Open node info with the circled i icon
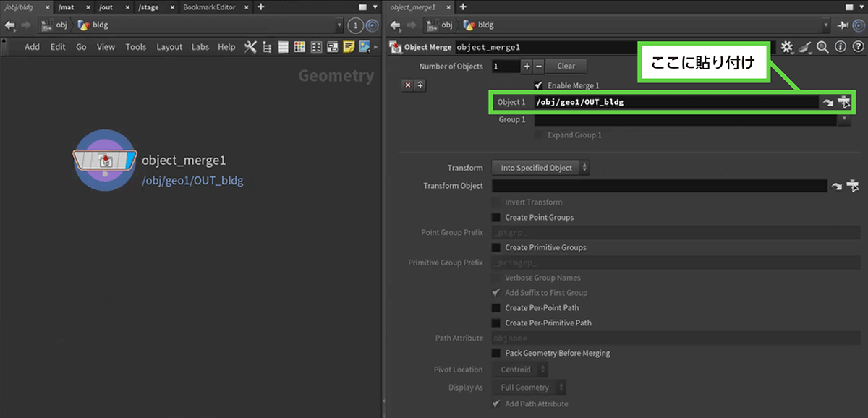Screen dimensions: 868x418 [x=840, y=47]
